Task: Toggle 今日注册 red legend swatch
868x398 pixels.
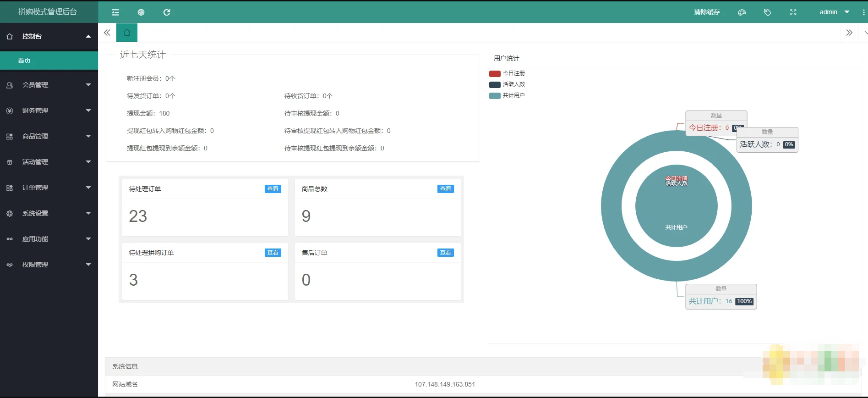Action: click(x=495, y=73)
